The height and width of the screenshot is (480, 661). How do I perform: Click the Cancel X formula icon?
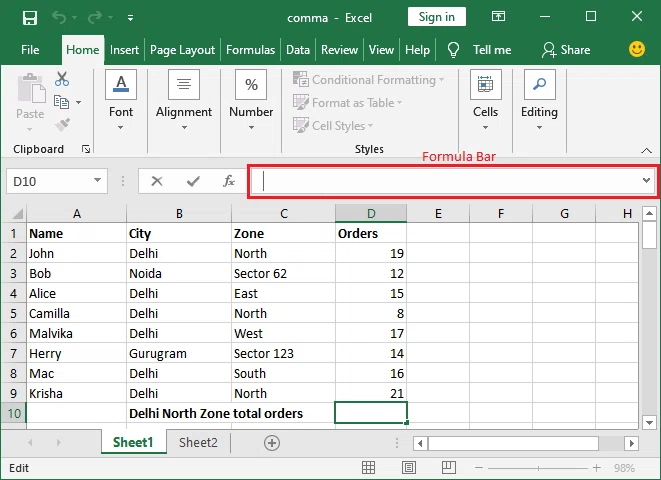tap(157, 181)
